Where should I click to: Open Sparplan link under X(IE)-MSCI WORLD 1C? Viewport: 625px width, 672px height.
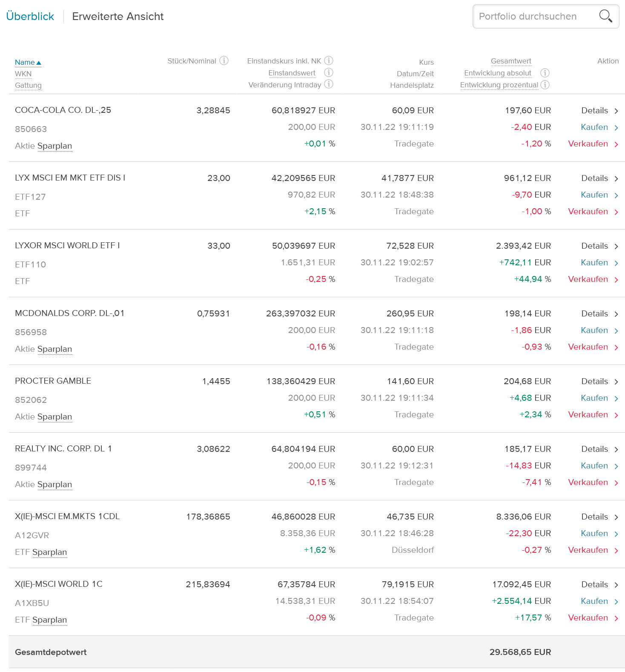coord(49,620)
